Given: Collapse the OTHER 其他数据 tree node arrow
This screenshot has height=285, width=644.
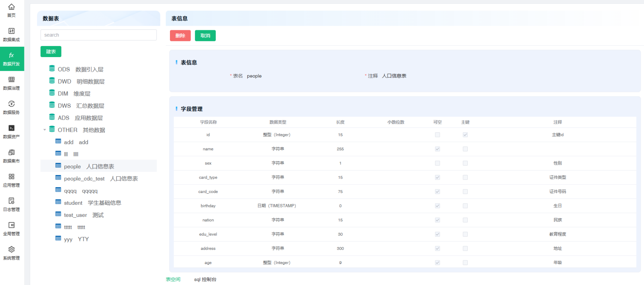Looking at the screenshot, I should coord(45,130).
